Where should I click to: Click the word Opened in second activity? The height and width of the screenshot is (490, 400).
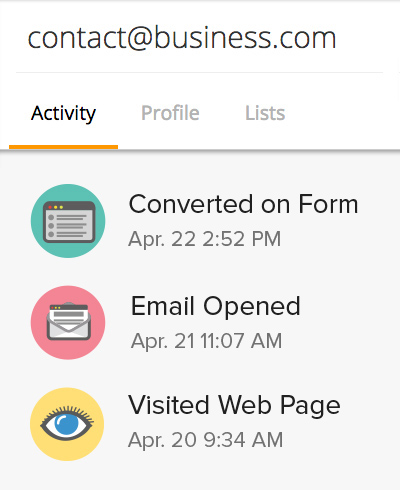click(252, 307)
